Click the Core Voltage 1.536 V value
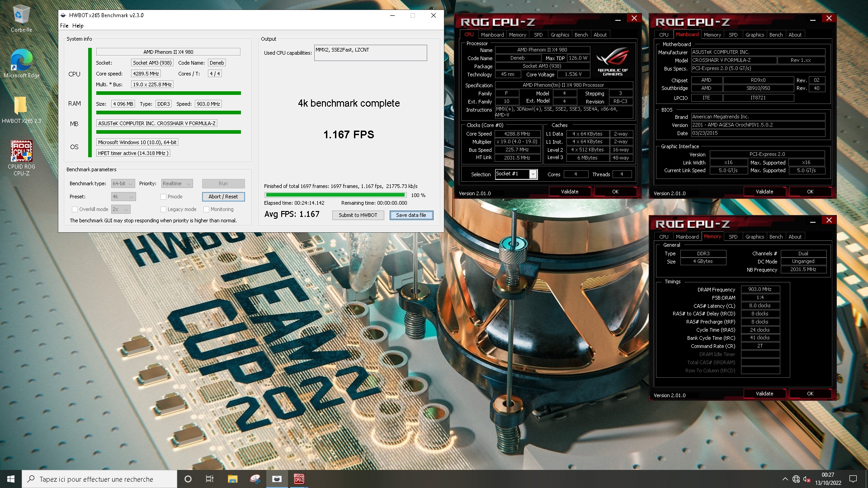The width and height of the screenshot is (868, 488). tap(573, 75)
